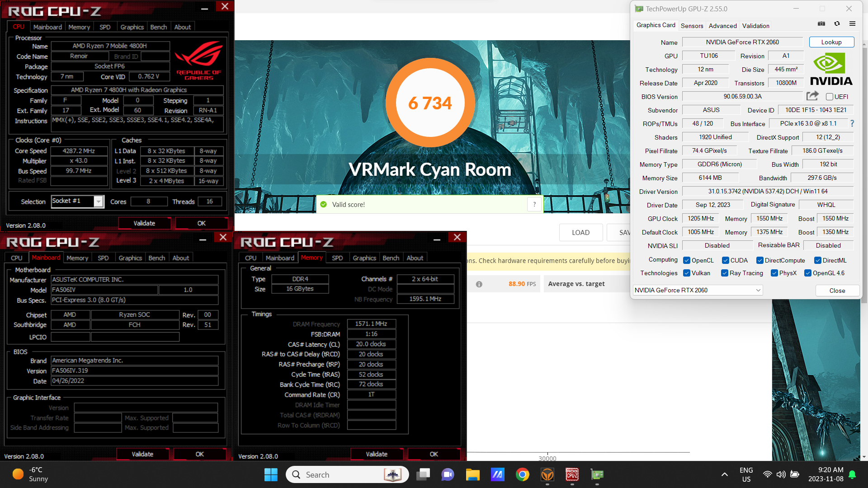Click the BIOS Version field FA506IV.319
The width and height of the screenshot is (868, 488).
(x=135, y=371)
